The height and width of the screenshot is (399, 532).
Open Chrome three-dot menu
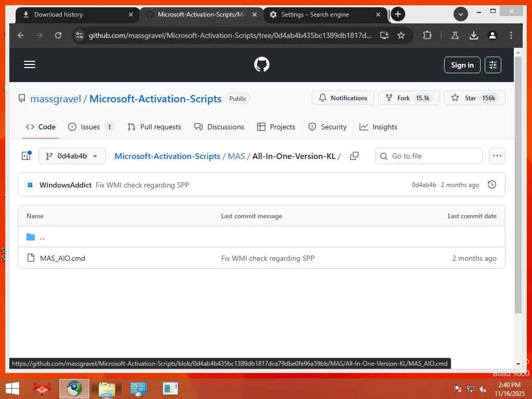tap(511, 35)
